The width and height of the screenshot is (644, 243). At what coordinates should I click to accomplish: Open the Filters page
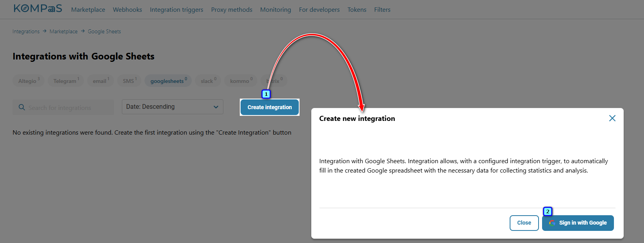(x=382, y=9)
